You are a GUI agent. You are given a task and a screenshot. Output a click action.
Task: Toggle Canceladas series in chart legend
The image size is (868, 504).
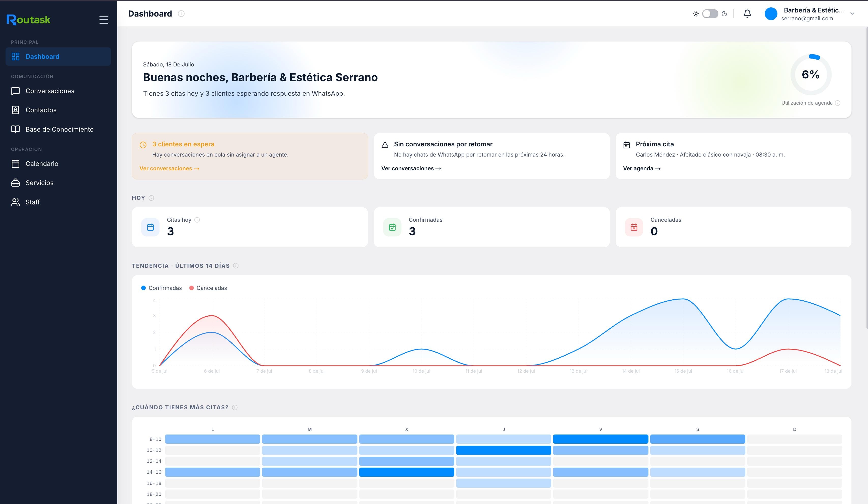208,288
